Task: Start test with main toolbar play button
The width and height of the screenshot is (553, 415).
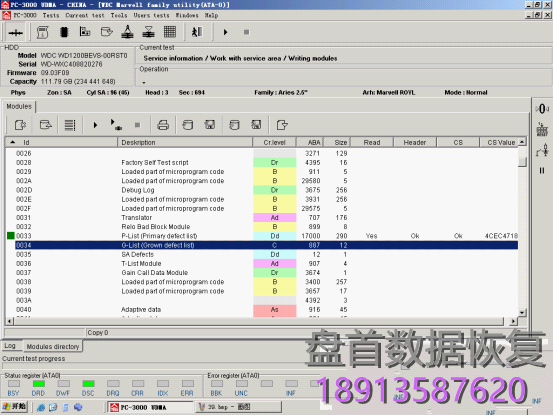Action: (225, 32)
